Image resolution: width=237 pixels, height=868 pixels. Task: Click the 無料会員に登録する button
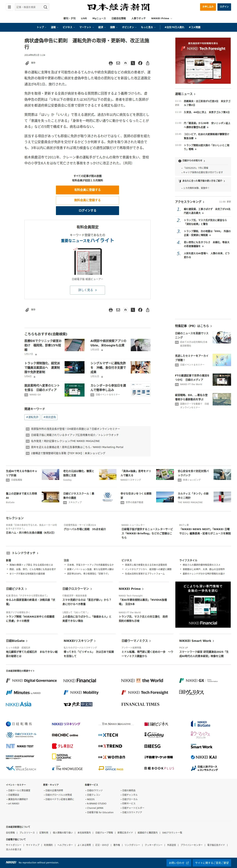87,200
